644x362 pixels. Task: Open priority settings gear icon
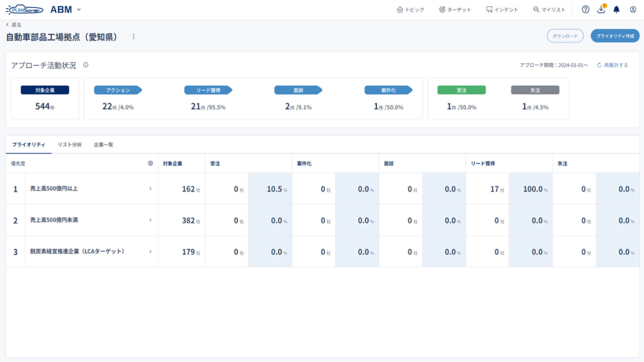pyautogui.click(x=150, y=163)
